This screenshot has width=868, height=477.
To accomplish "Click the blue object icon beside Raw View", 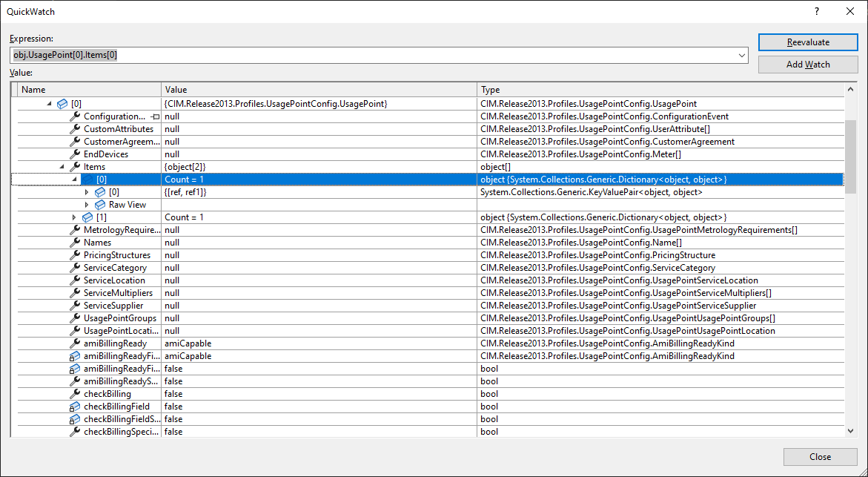I will [x=100, y=205].
